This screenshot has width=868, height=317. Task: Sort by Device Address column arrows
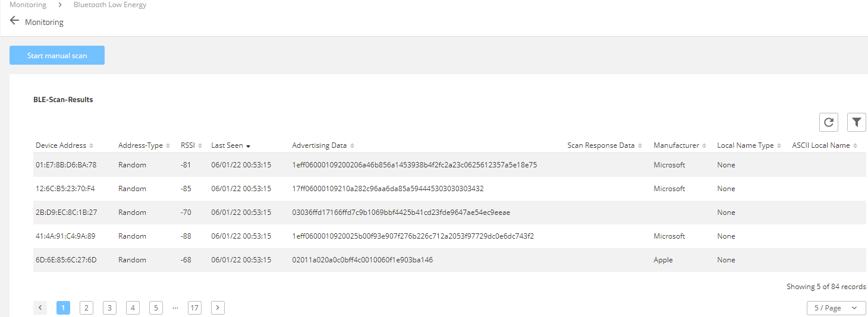pos(92,146)
